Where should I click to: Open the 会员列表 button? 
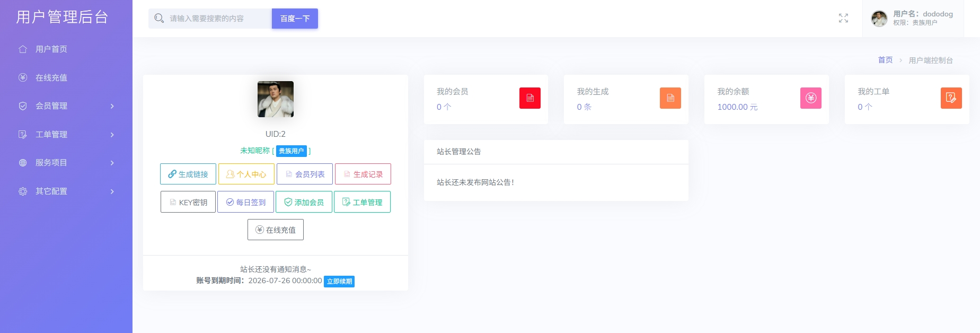pos(305,174)
